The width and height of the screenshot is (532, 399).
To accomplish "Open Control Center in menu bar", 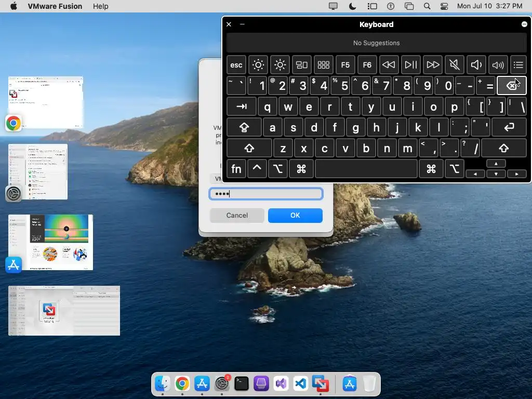I will tap(444, 6).
